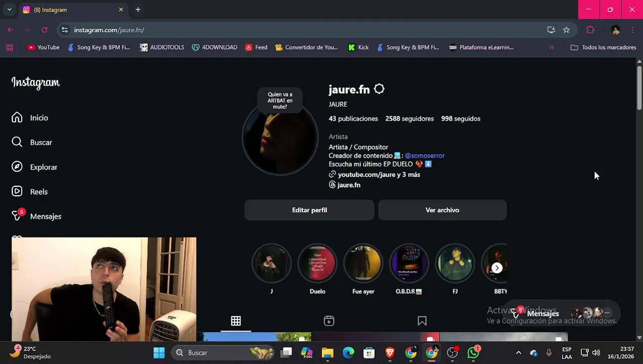This screenshot has height=364, width=643.
Task: Open AUDIOTOOLS bookmark
Action: point(162,48)
